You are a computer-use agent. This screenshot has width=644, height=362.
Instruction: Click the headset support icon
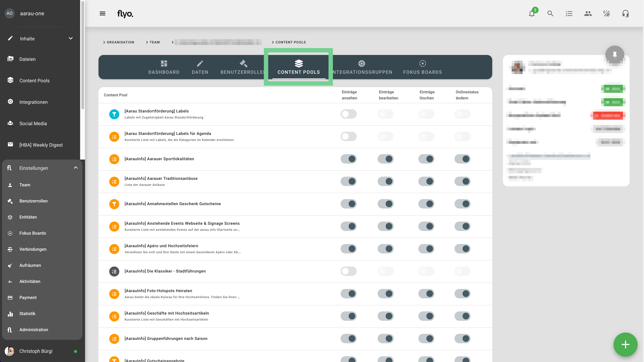point(625,14)
